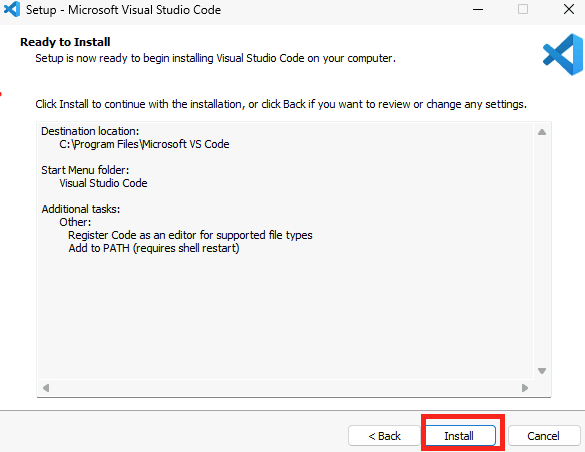
Task: Click the vertical scrollbar track of summary
Action: coord(542,251)
